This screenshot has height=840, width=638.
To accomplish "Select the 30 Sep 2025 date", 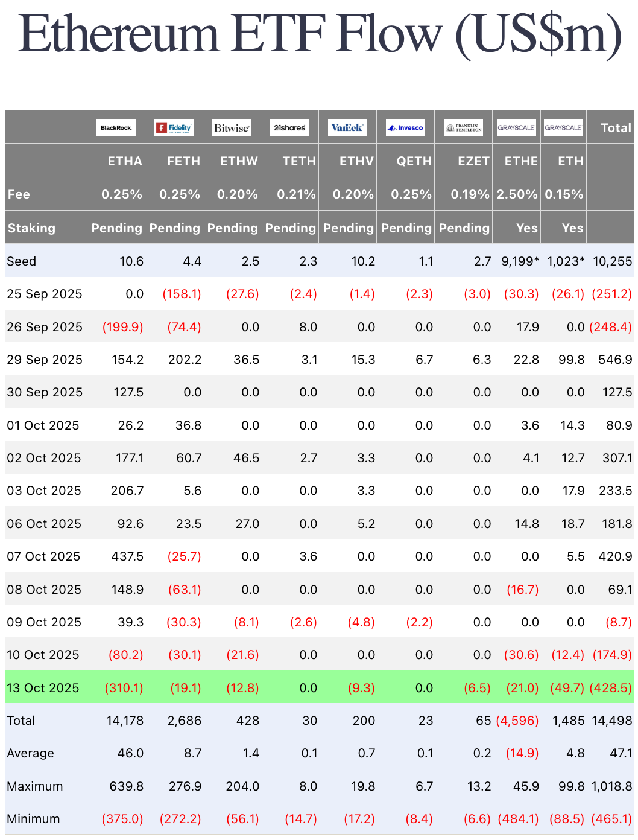I will [x=45, y=392].
